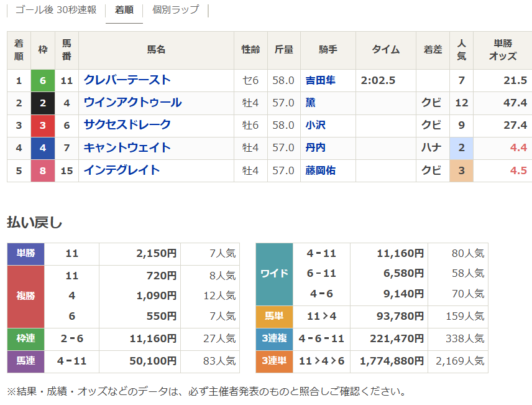Viewport: 532px width, 405px height.
Task: Click 複勝 payout 1,090円
Action: click(x=157, y=296)
